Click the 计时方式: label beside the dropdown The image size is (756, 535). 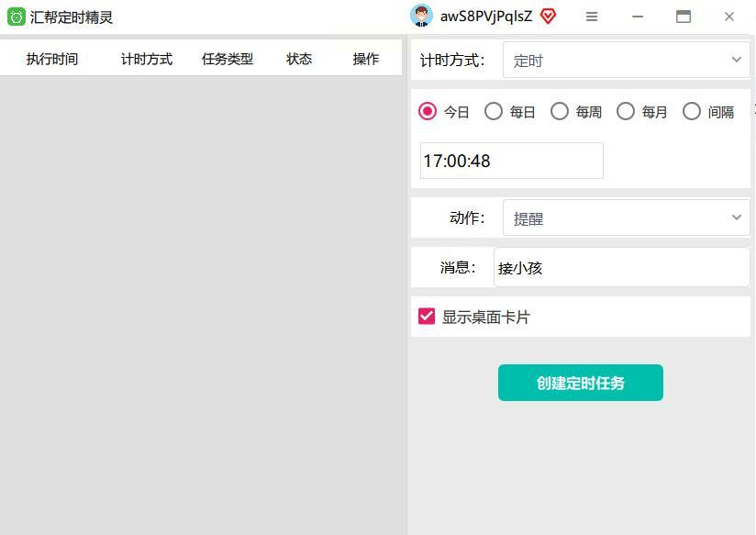click(x=452, y=61)
